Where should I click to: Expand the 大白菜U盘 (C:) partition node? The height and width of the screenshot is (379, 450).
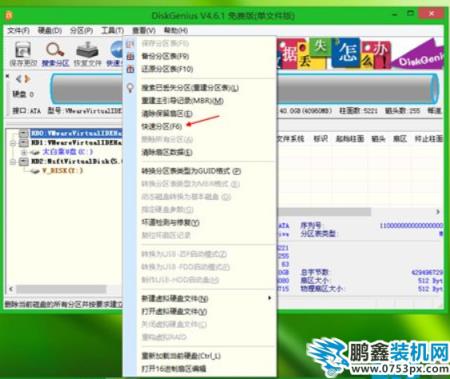pos(24,152)
